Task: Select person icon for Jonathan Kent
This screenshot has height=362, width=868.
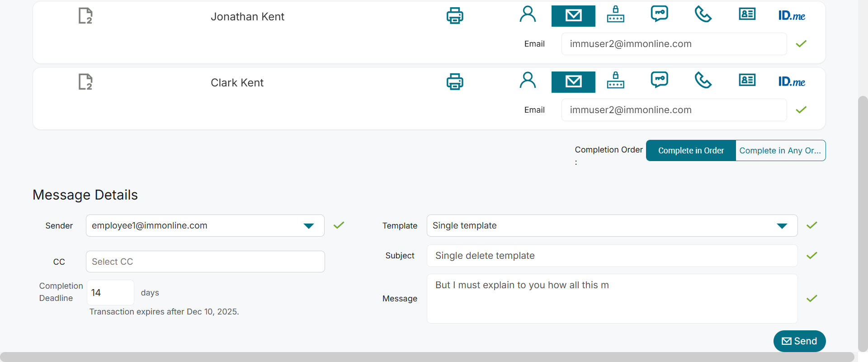Action: click(528, 14)
